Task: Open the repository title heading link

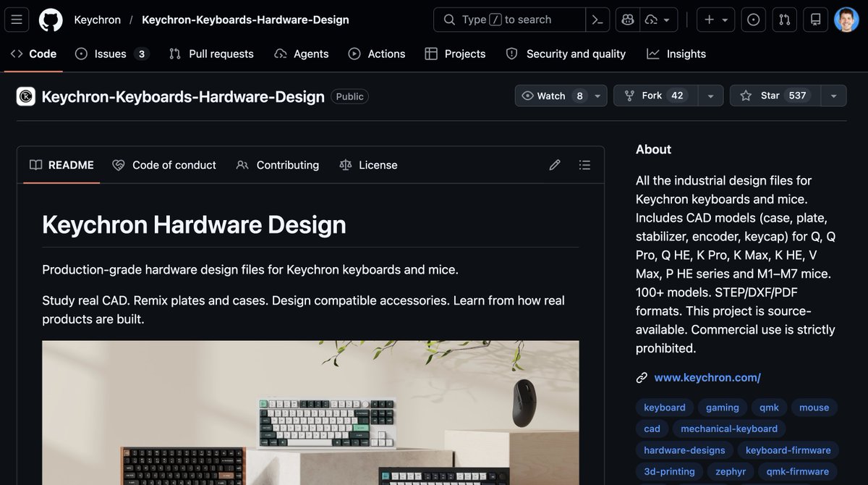Action: point(183,96)
